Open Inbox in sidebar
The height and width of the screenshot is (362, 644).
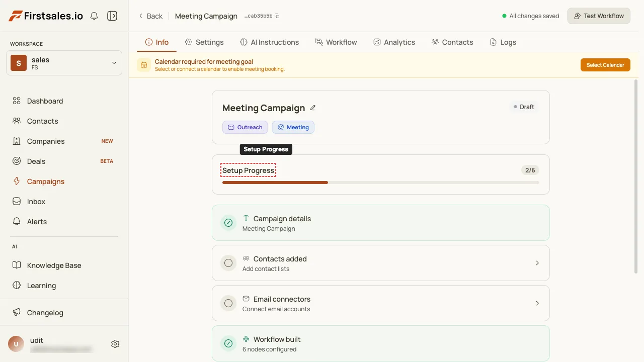coord(64,202)
